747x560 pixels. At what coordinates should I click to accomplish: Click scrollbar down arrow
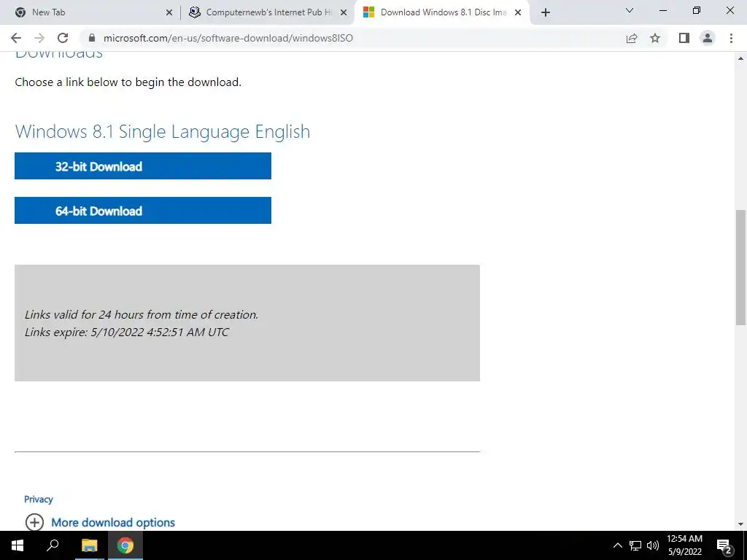[x=741, y=524]
